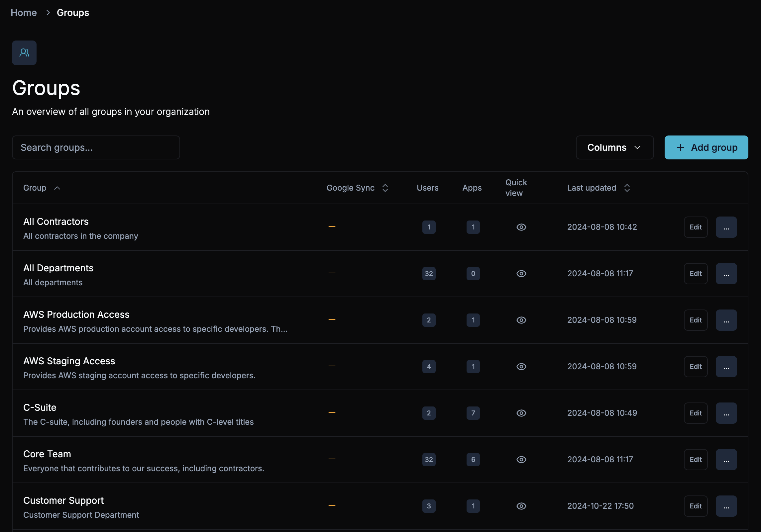The image size is (761, 532).
Task: Focus the Search groups input field
Action: [x=96, y=147]
